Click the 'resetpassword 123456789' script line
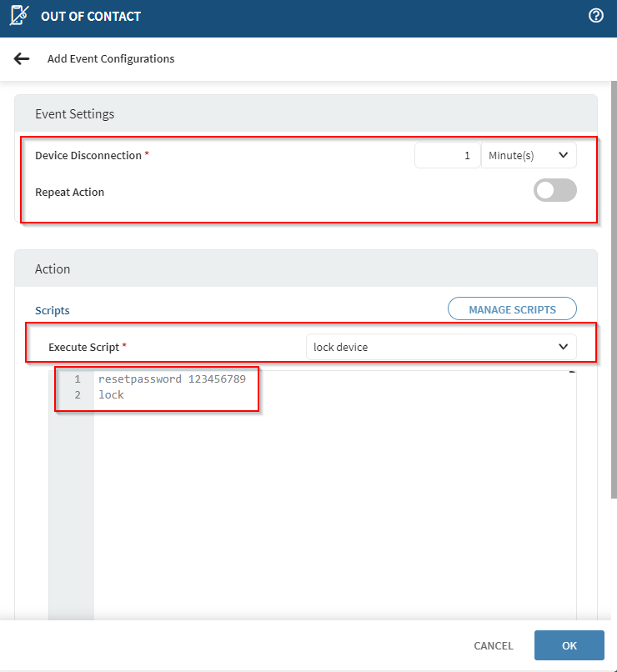Screen dimensions: 617x672 172,379
